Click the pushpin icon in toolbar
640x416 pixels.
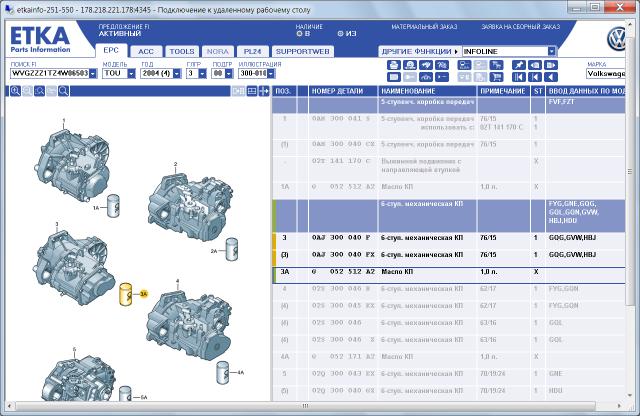pos(519,65)
